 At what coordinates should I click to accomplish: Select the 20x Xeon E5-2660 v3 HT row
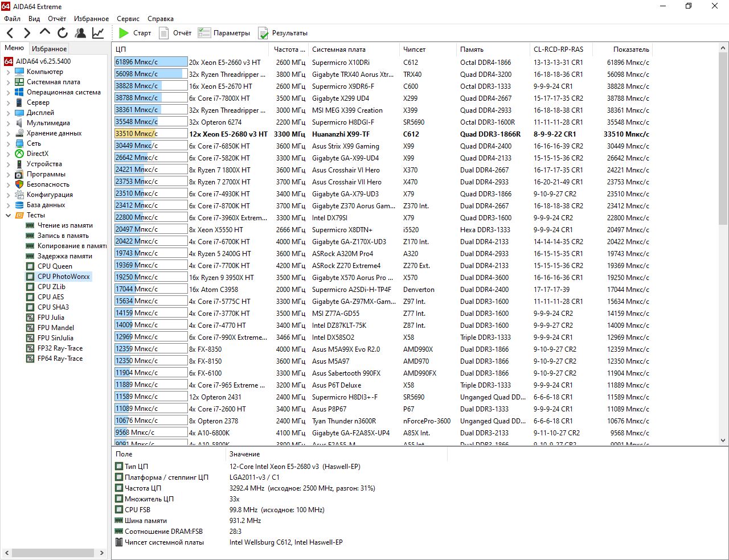[382, 63]
